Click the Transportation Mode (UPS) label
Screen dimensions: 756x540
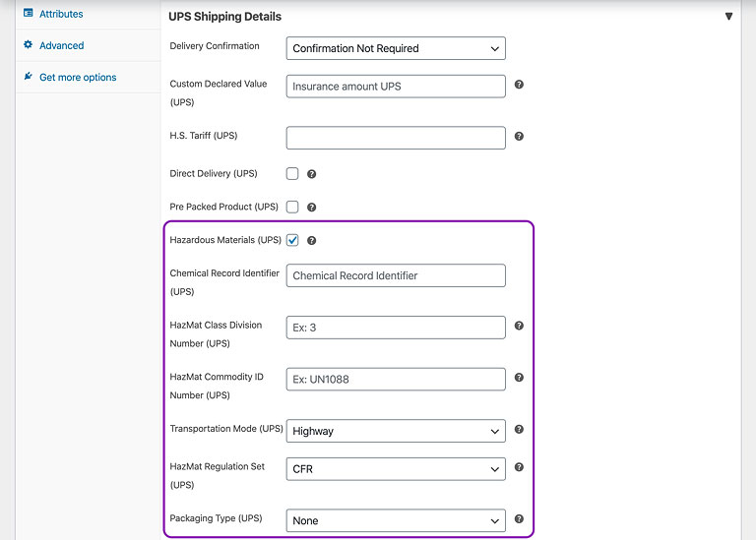click(226, 429)
